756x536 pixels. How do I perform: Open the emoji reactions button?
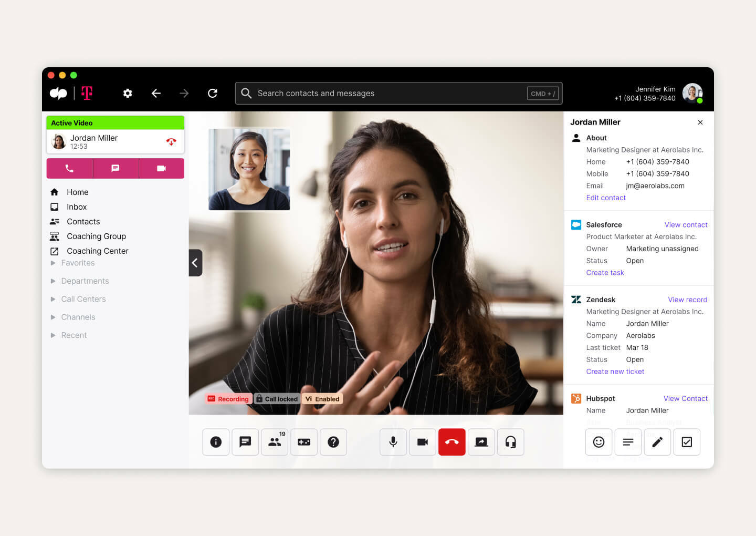598,442
